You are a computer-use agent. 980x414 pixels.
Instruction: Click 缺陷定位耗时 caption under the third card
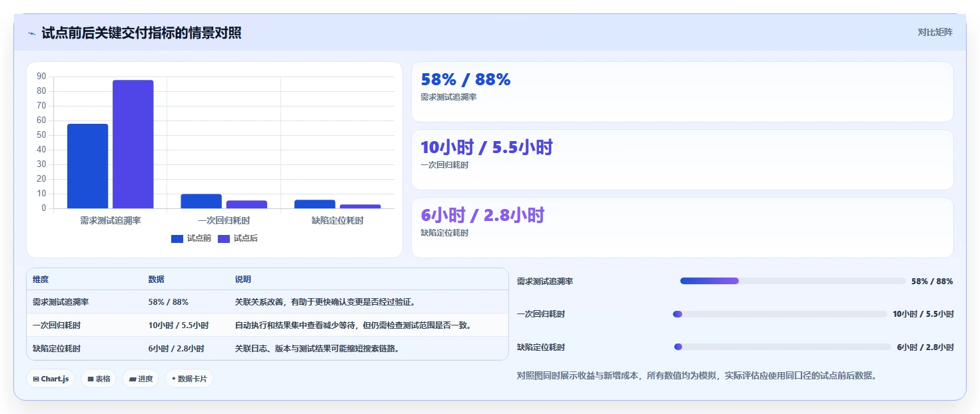pyautogui.click(x=444, y=233)
